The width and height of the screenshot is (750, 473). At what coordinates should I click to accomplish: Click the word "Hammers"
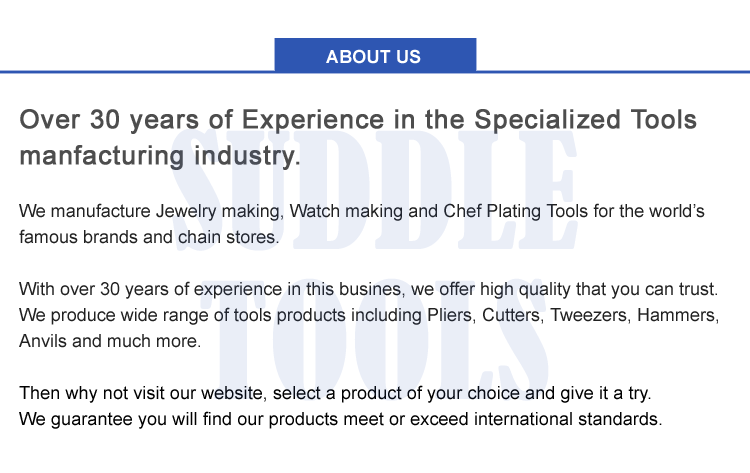tap(684, 315)
